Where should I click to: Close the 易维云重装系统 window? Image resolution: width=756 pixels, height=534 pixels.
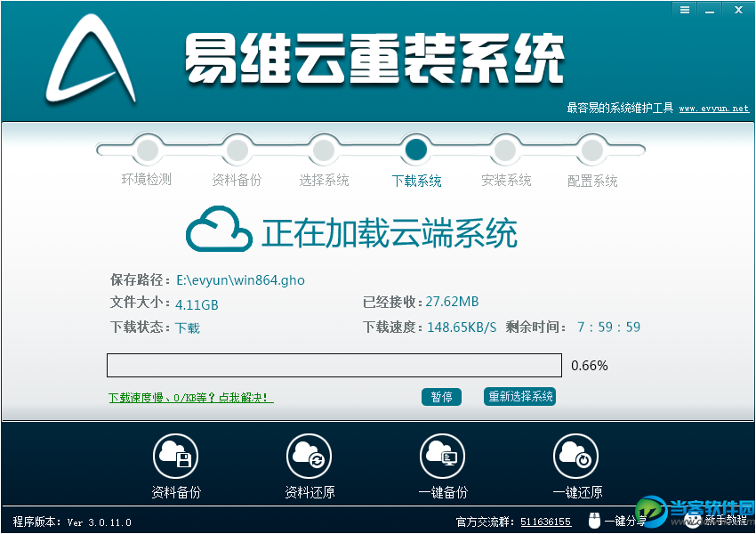738,10
